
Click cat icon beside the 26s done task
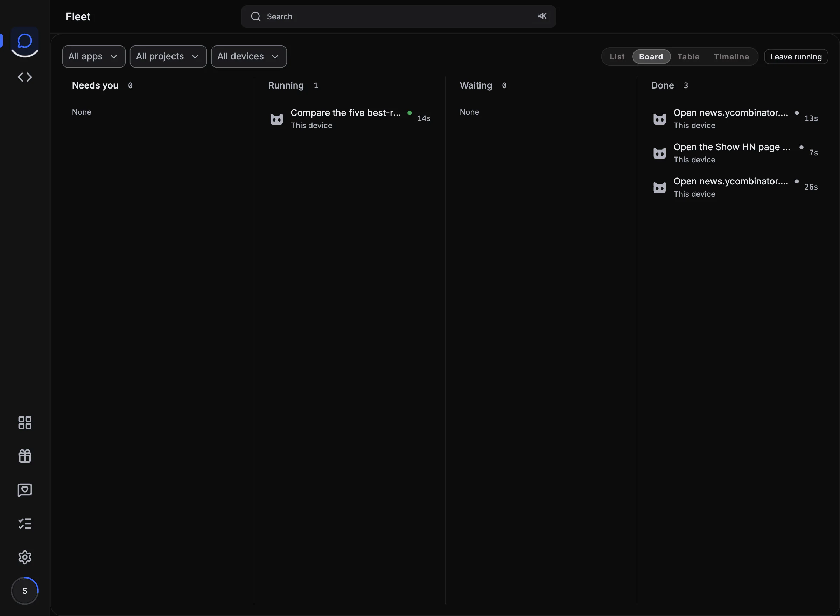pos(659,188)
